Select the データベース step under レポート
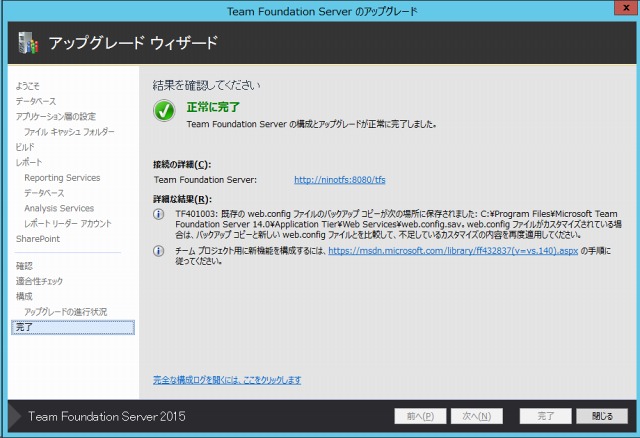Screen dimensions: 640x438 (x=44, y=193)
